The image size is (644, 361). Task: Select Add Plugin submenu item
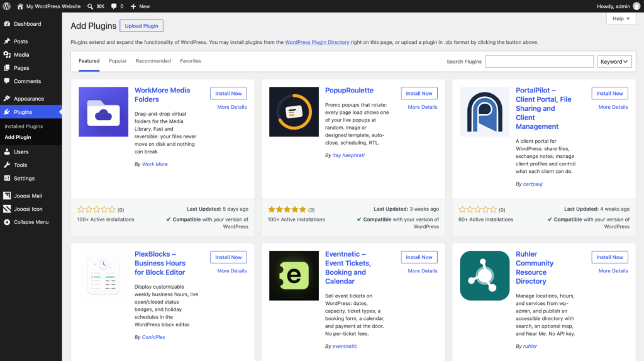(18, 137)
